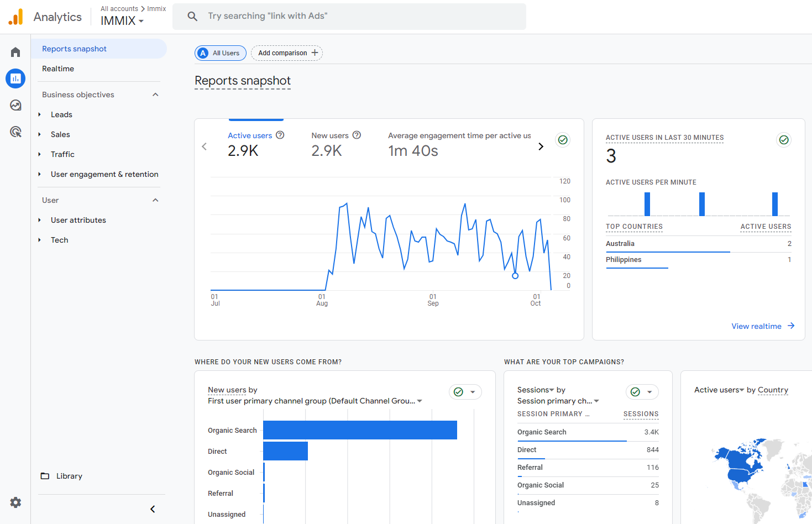Open the Advertising icon in left rail
812x524 pixels.
click(x=15, y=132)
